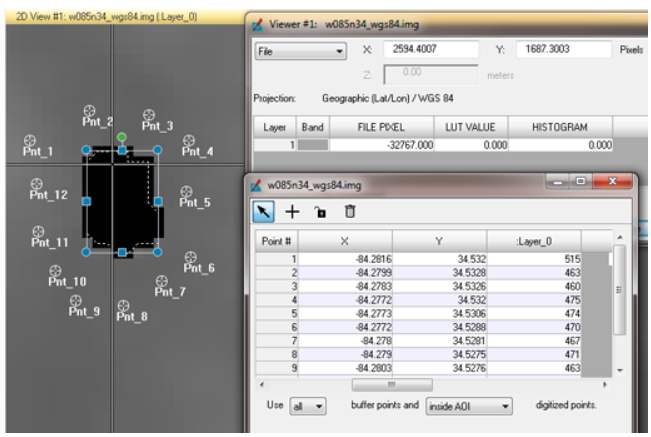The width and height of the screenshot is (651, 437).
Task: Click the Pnt_5 marker in 2D view
Action: coord(186,191)
